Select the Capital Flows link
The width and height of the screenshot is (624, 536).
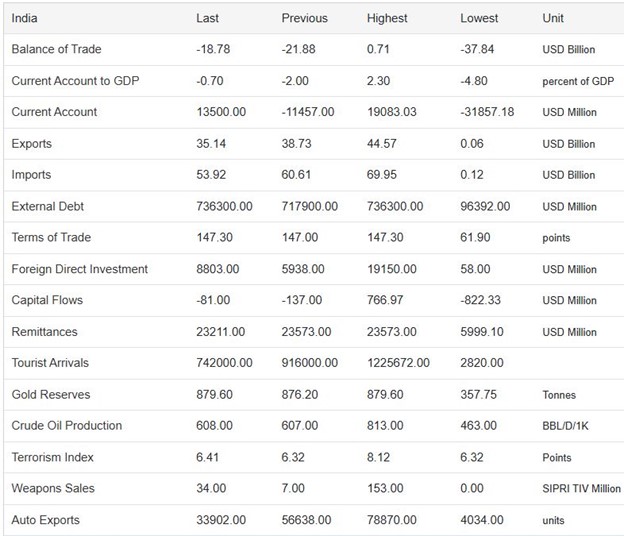[x=47, y=300]
